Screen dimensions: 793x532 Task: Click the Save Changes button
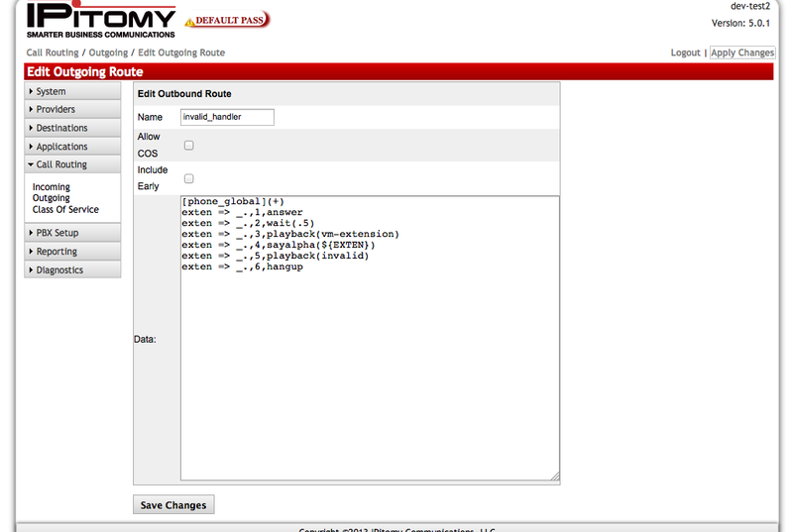tap(173, 505)
